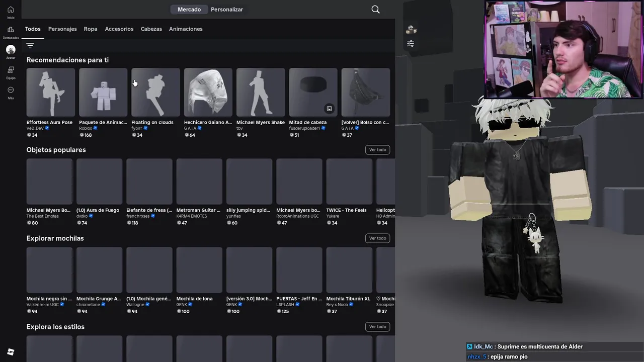Select the Animaciones category tab
The width and height of the screenshot is (644, 362).
coord(186,29)
